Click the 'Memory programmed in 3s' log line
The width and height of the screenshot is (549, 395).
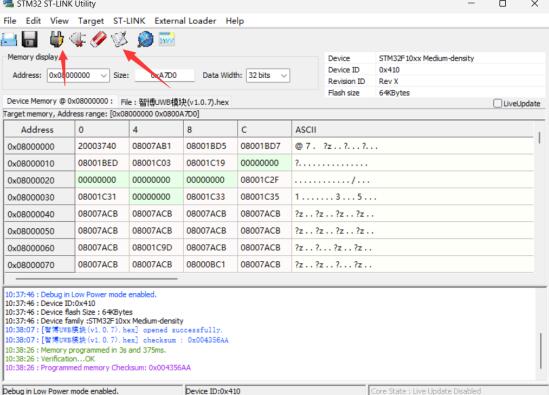pyautogui.click(x=85, y=350)
